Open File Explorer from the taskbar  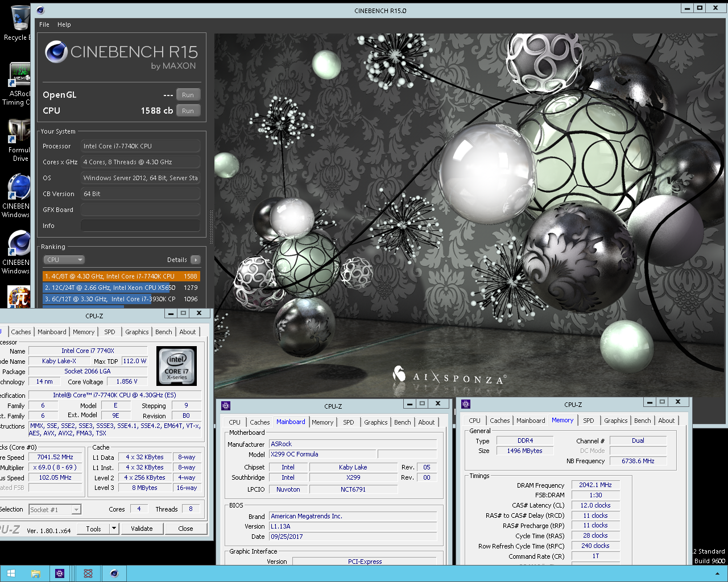[x=35, y=573]
